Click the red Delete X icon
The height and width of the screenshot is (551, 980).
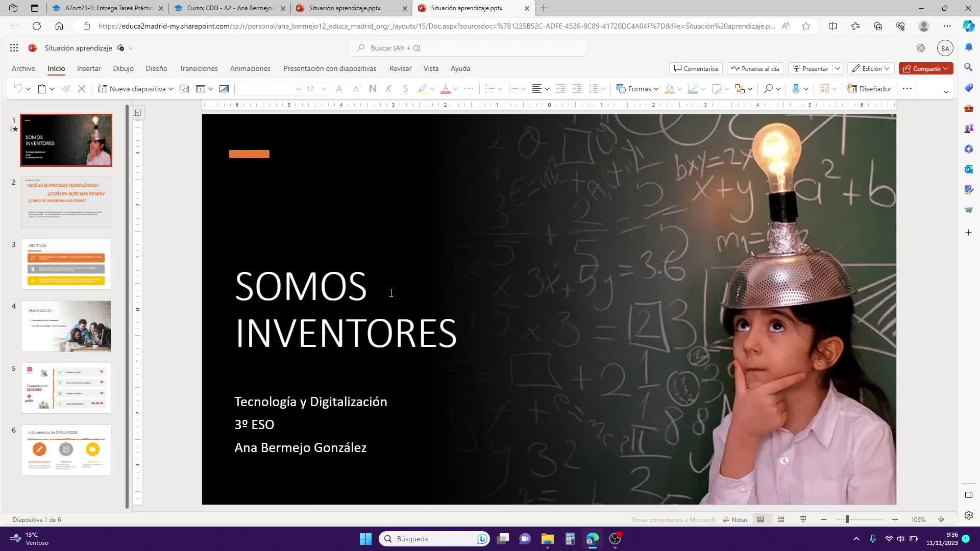point(81,89)
